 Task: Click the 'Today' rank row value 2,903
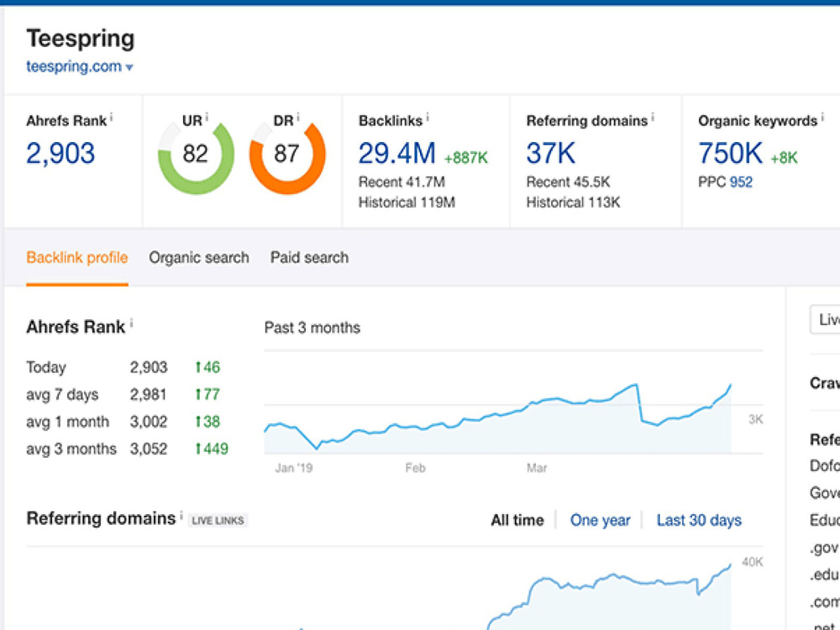149,368
